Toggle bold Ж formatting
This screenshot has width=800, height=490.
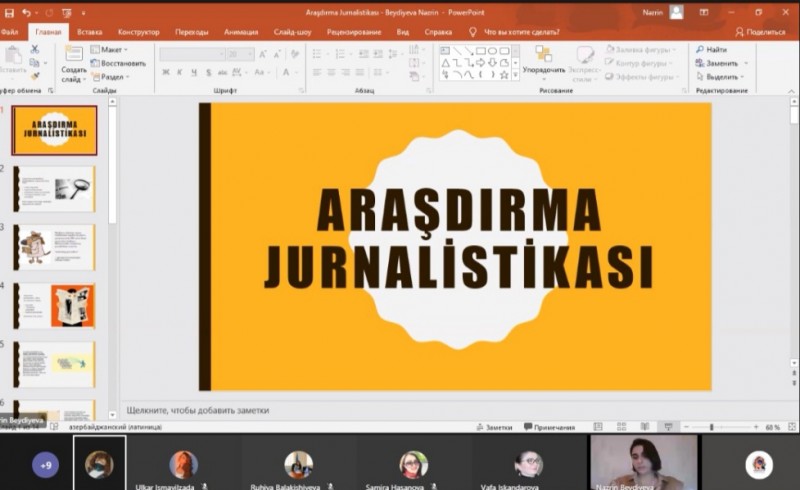[166, 72]
